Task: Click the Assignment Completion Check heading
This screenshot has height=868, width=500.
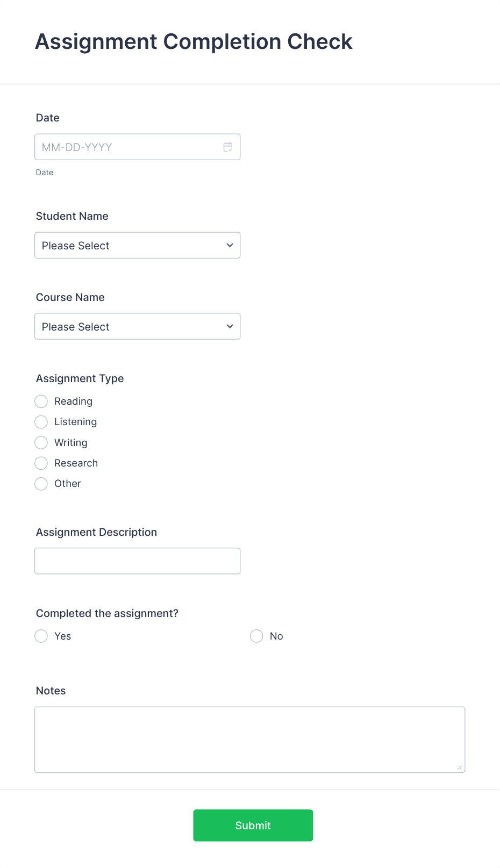Action: coord(194,42)
